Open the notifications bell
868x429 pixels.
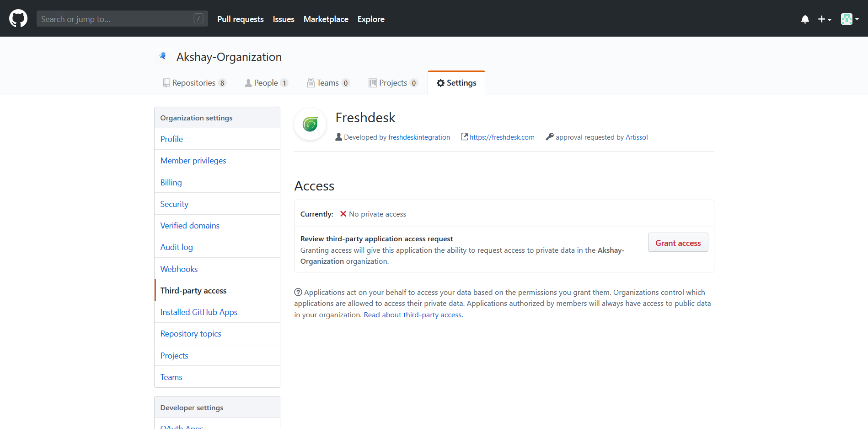(805, 19)
